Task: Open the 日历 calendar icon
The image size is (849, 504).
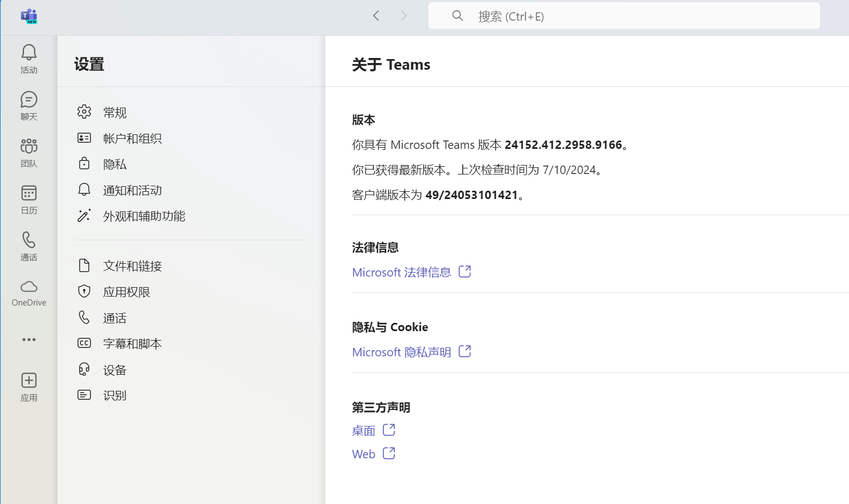Action: (x=29, y=193)
